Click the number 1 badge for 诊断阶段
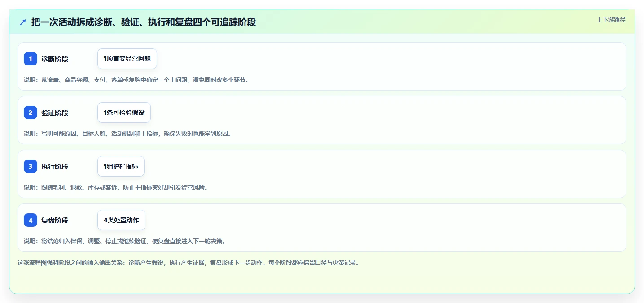 31,59
